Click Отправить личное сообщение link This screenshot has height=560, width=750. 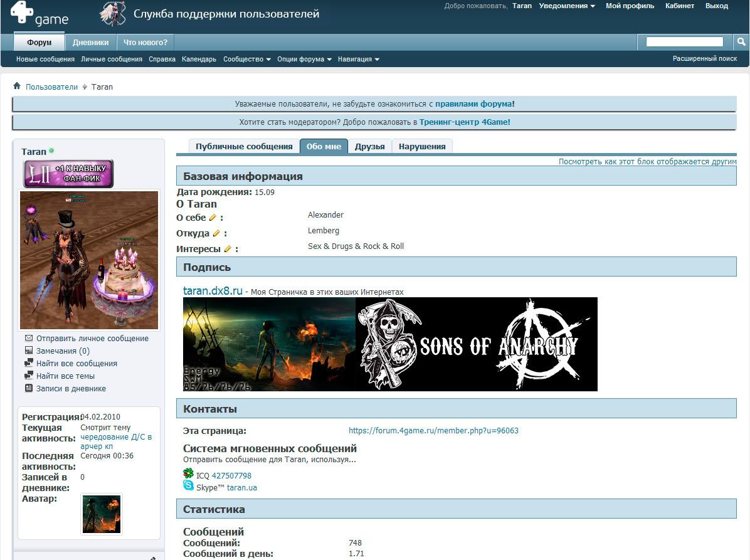(92, 338)
